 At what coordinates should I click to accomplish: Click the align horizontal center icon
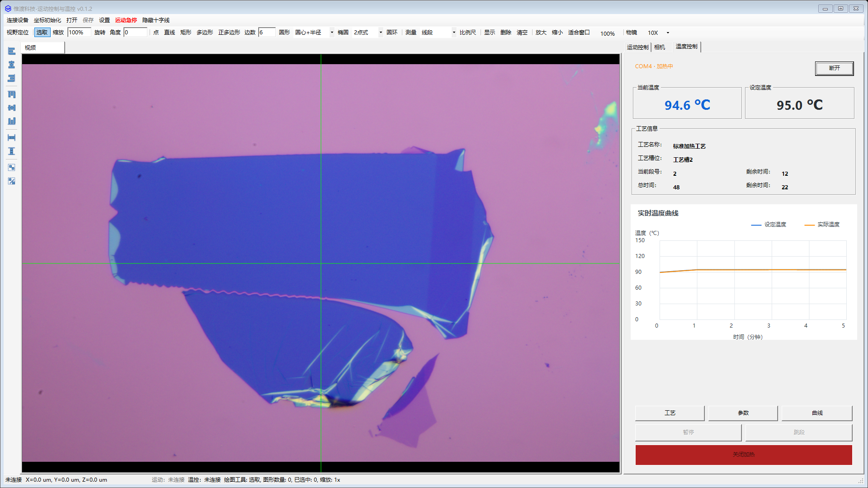click(x=12, y=65)
